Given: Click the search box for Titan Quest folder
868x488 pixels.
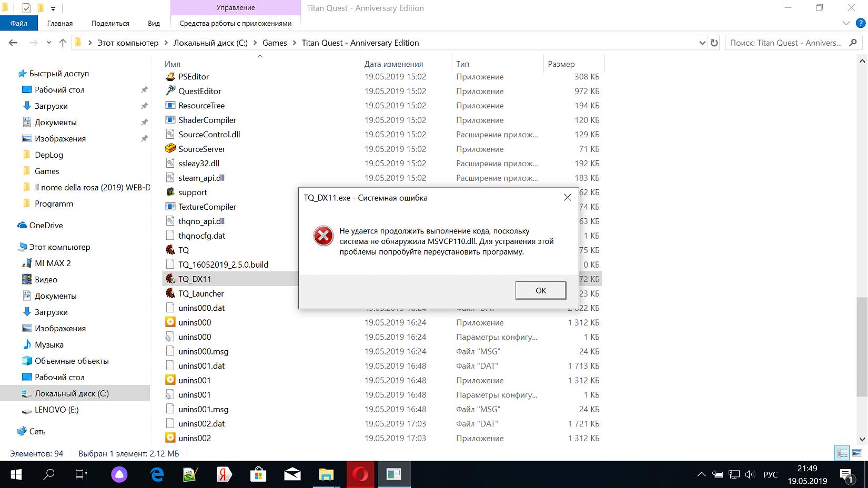Looking at the screenshot, I should (x=793, y=43).
